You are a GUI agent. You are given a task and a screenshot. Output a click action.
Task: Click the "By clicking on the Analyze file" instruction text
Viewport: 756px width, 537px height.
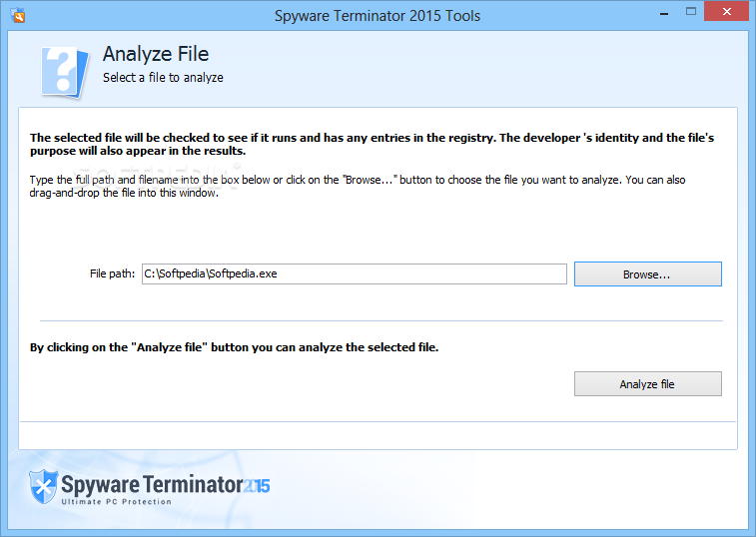(235, 347)
